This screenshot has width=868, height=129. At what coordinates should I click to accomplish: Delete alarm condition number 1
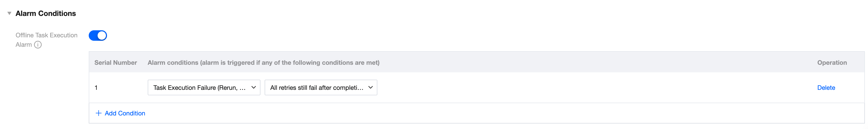(x=825, y=87)
